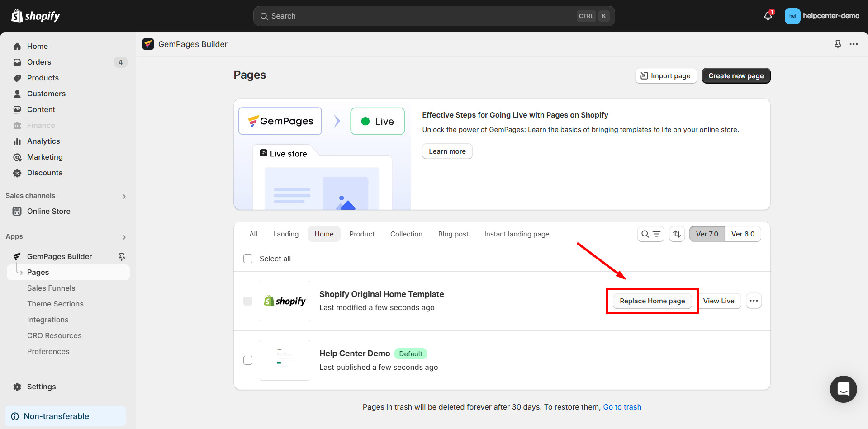Click the notification bell icon
This screenshot has width=868, height=429.
pyautogui.click(x=768, y=15)
